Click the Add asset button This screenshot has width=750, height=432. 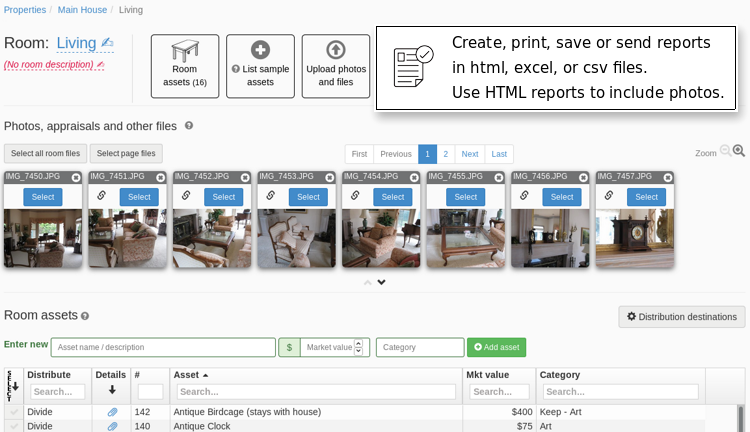(x=496, y=347)
